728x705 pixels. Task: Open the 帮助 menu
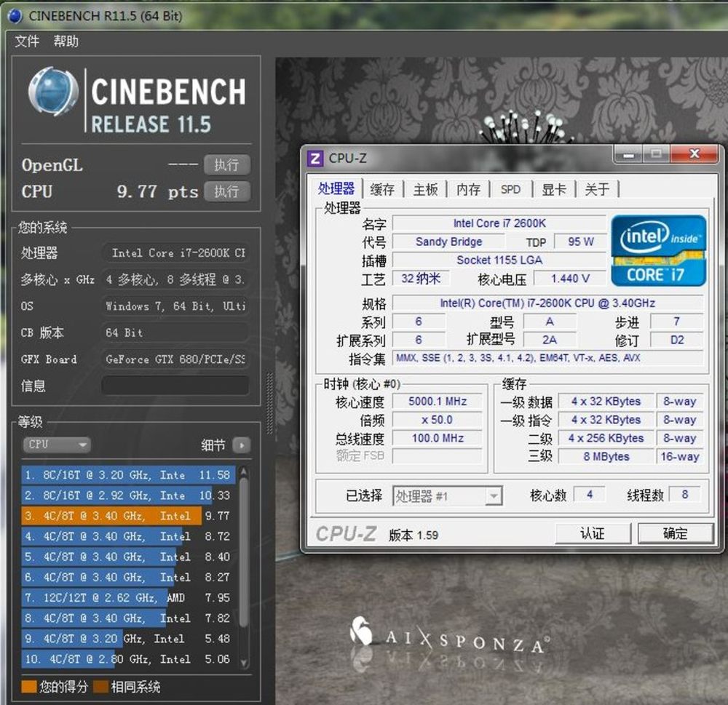click(x=66, y=41)
